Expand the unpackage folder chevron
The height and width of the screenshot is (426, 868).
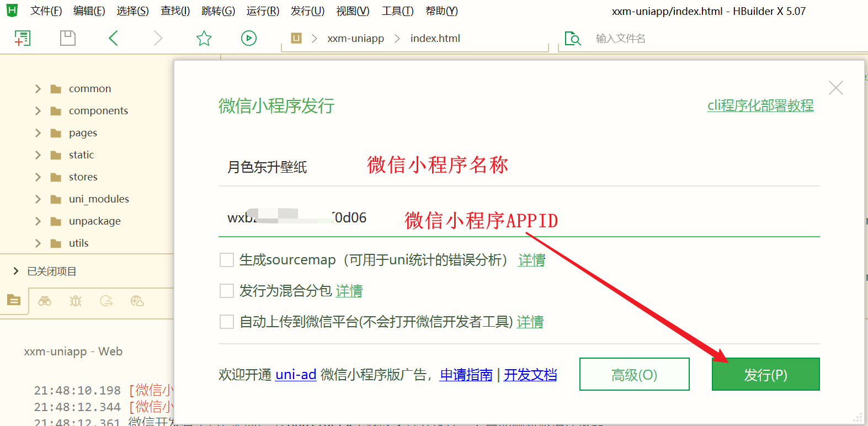(x=38, y=221)
